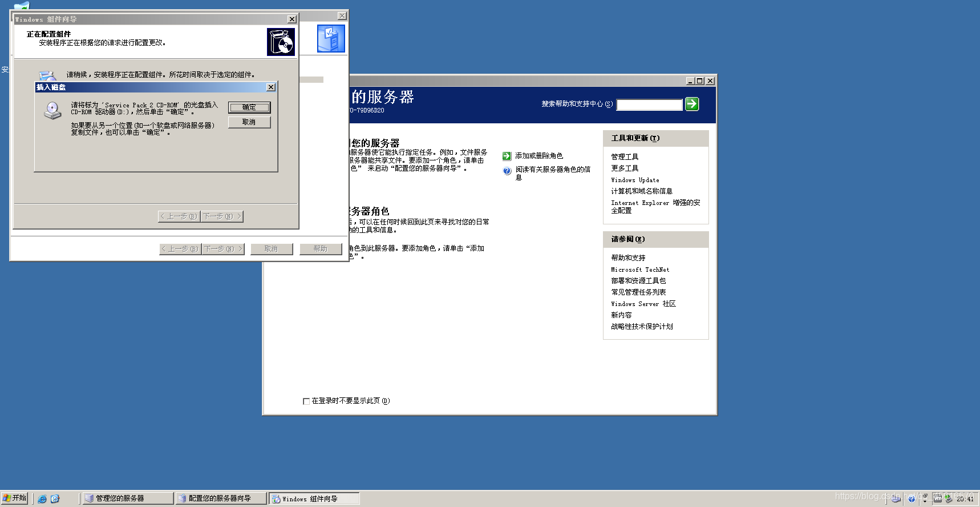
Task: Click the server checklist icon in configuration wizard
Action: click(x=331, y=39)
